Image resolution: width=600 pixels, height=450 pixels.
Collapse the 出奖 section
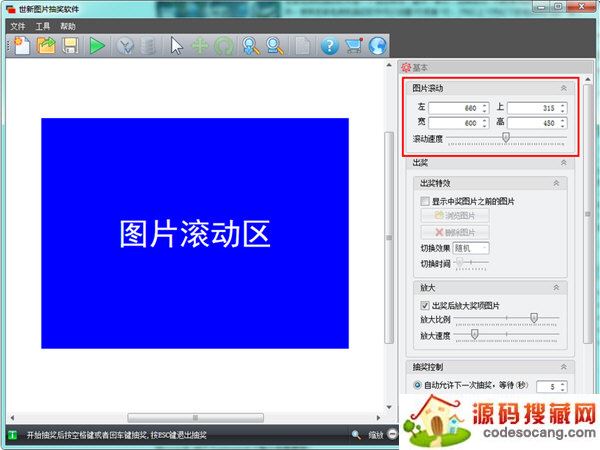564,163
